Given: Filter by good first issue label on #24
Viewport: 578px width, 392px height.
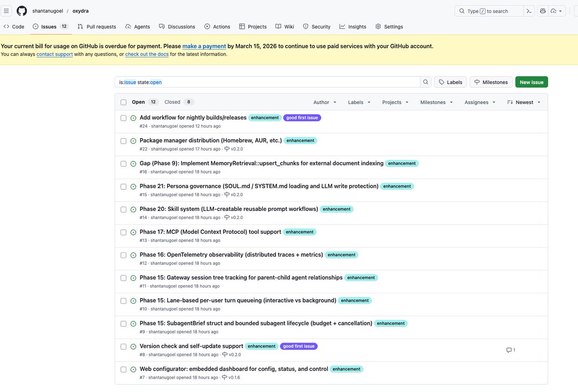Looking at the screenshot, I should pos(302,118).
